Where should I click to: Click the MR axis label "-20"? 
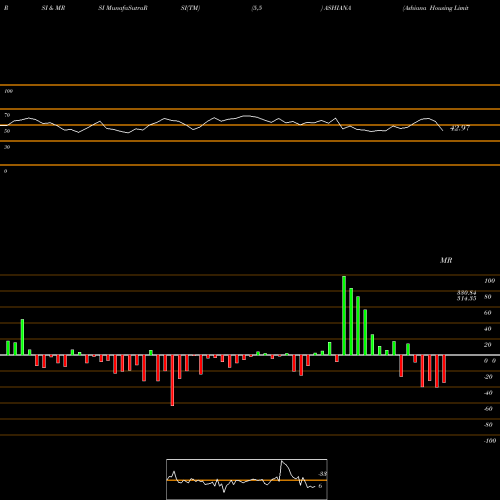488,377
